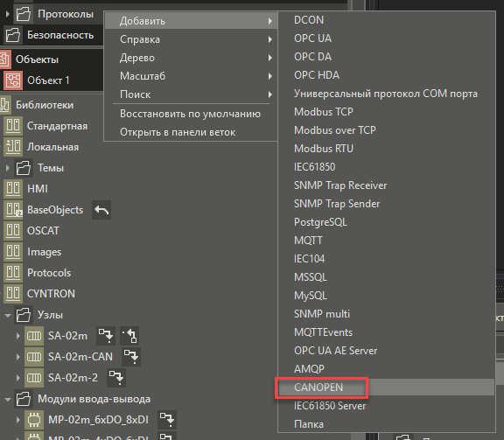Add Modbus over TCP protocol
The width and height of the screenshot is (504, 440).
click(x=387, y=130)
